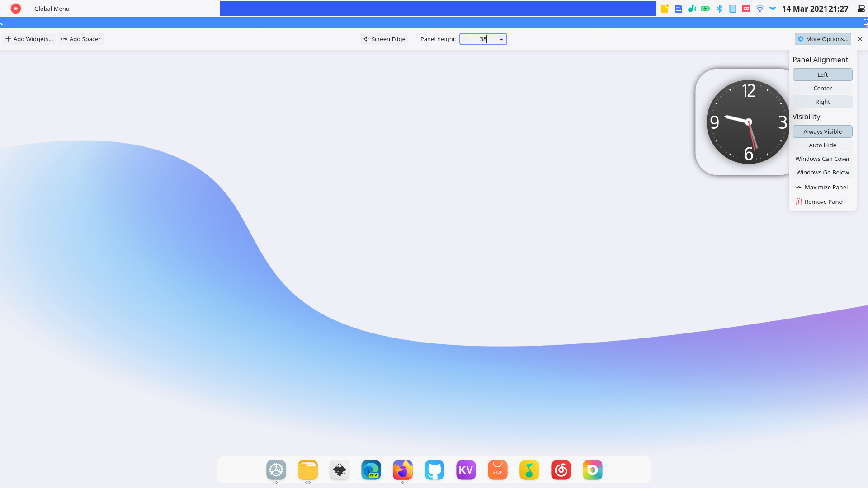Open the red application launcher icon
The width and height of the screenshot is (868, 488).
[16, 9]
